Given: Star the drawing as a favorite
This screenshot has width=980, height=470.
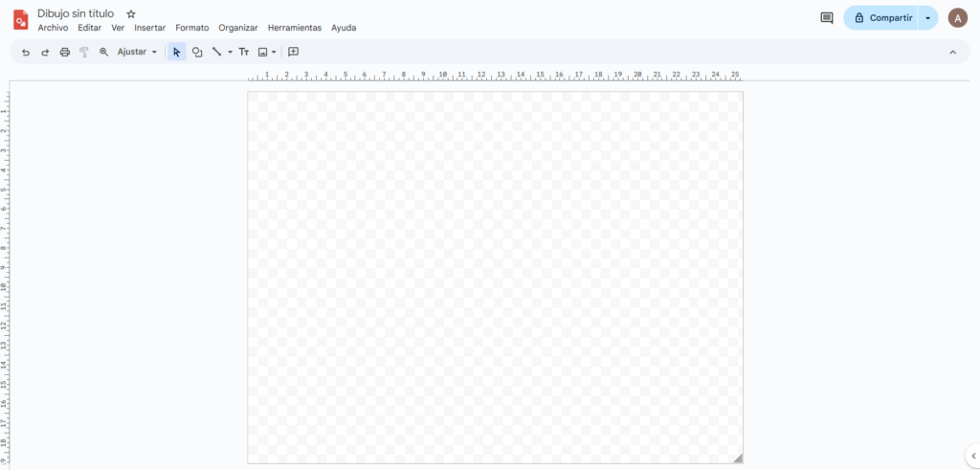Looking at the screenshot, I should 131,14.
